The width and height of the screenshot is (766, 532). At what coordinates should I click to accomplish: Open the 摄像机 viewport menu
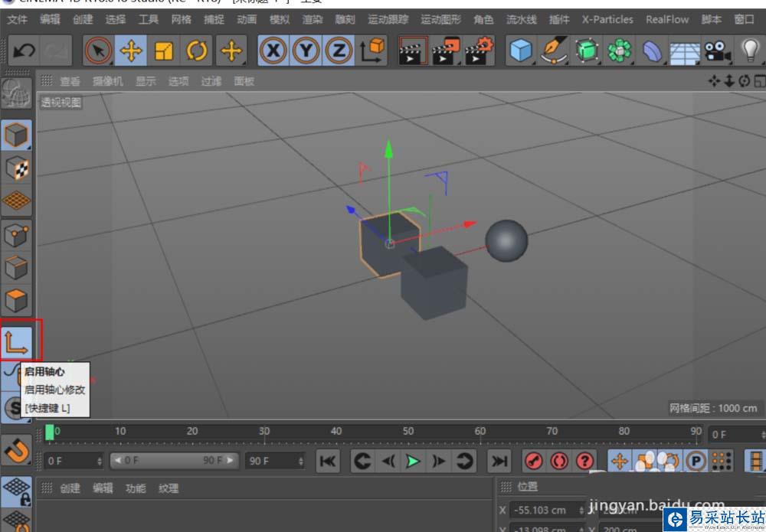point(107,81)
